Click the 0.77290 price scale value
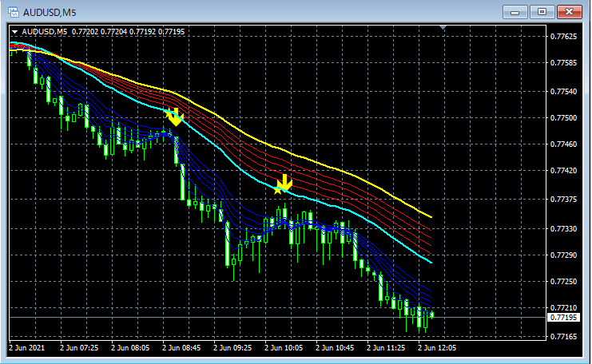Image resolution: width=592 pixels, height=364 pixels. click(563, 255)
